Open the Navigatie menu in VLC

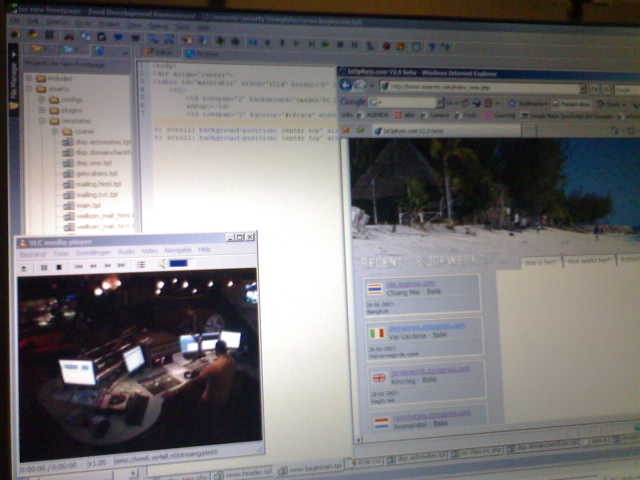tap(177, 250)
